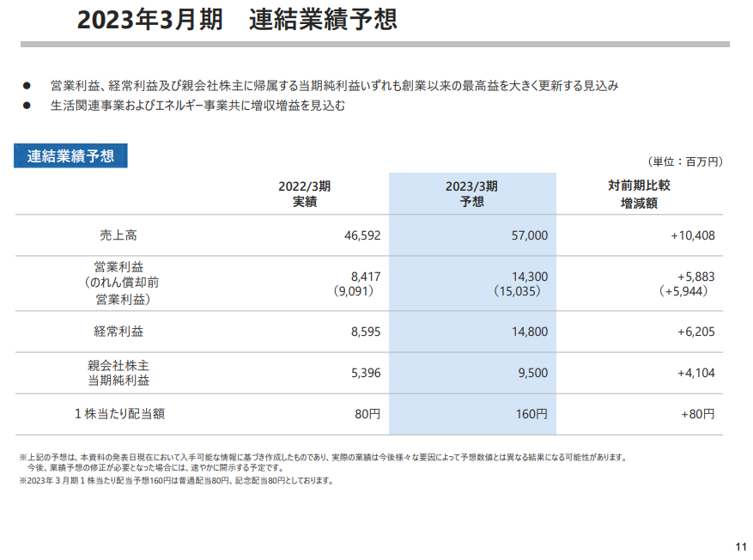Click the slide title 2023年3月期 連結業績予想
The height and width of the screenshot is (560, 753).
click(237, 21)
